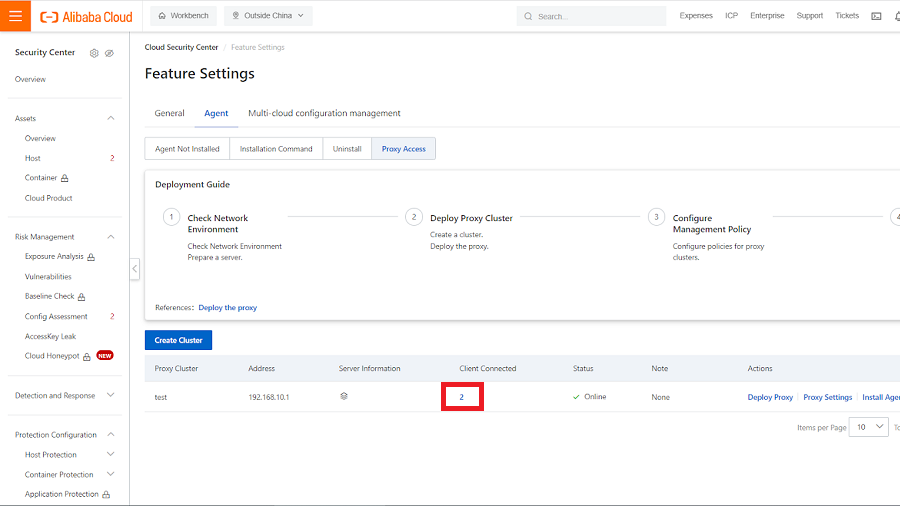Click the Alibaba Cloud logo

pos(86,16)
